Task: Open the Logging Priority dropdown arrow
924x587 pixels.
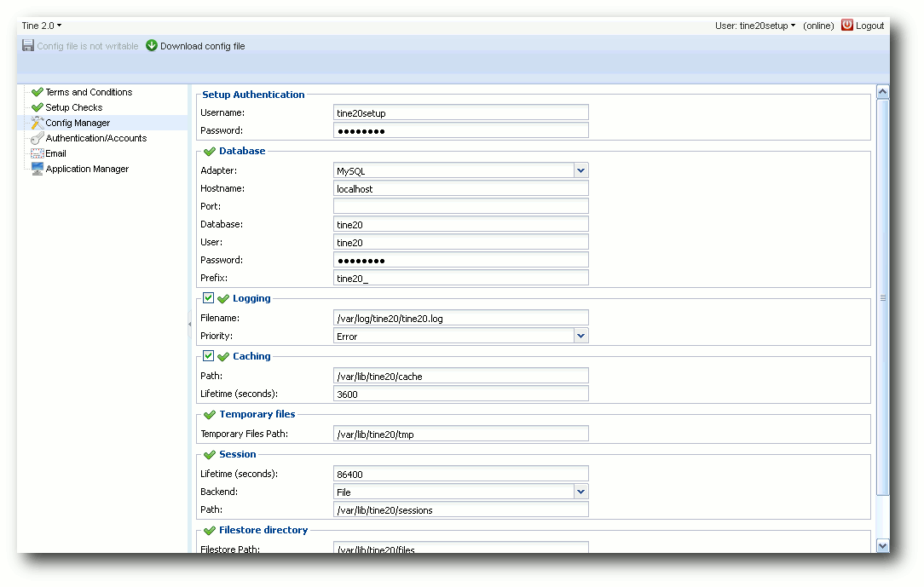Action: pos(581,337)
